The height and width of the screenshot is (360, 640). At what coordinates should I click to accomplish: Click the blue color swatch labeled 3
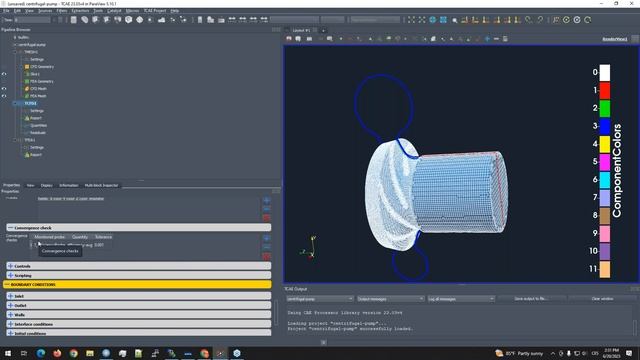click(x=604, y=127)
